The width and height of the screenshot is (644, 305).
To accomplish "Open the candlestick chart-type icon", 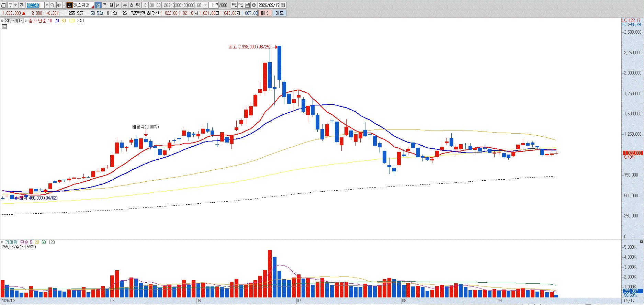I will [234, 5].
